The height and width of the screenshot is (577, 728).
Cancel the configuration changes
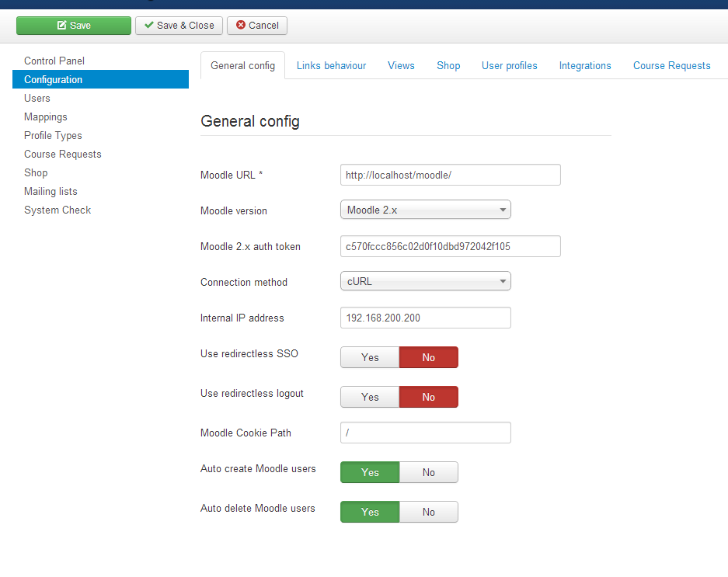257,26
